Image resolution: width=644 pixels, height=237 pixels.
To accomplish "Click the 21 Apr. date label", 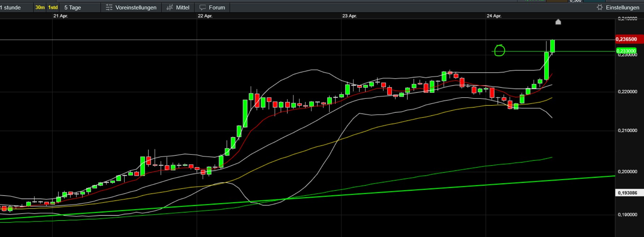I will coord(60,16).
